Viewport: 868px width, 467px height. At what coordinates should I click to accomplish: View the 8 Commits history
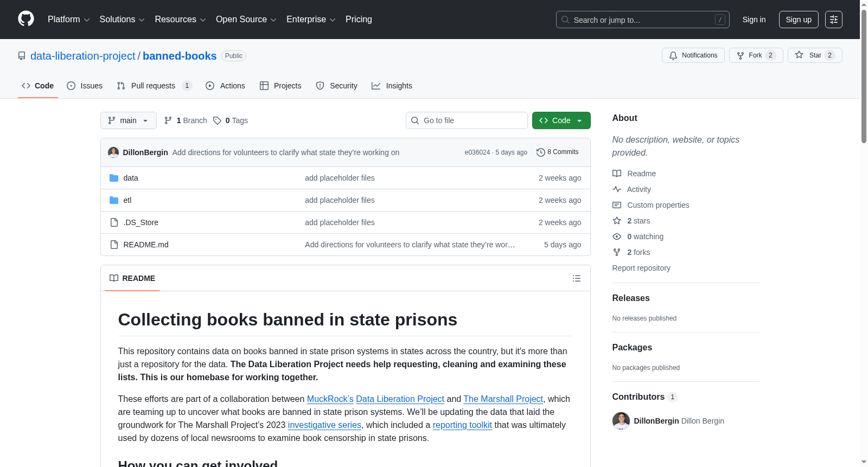tap(558, 152)
